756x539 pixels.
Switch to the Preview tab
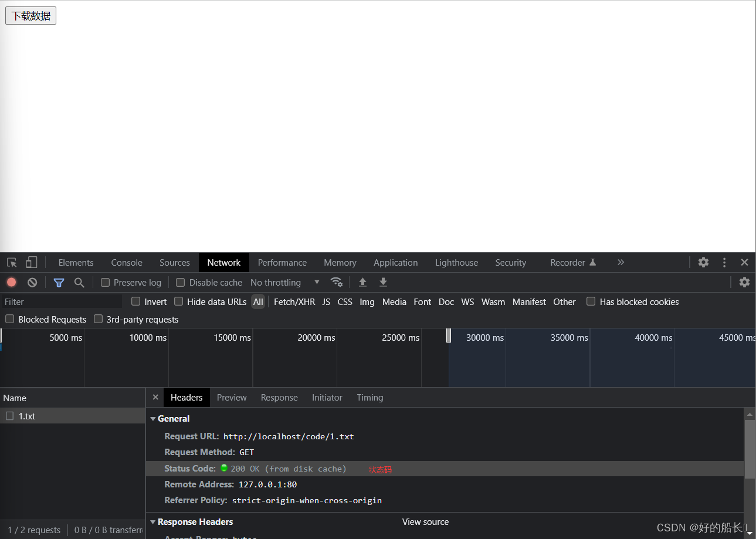coord(231,397)
